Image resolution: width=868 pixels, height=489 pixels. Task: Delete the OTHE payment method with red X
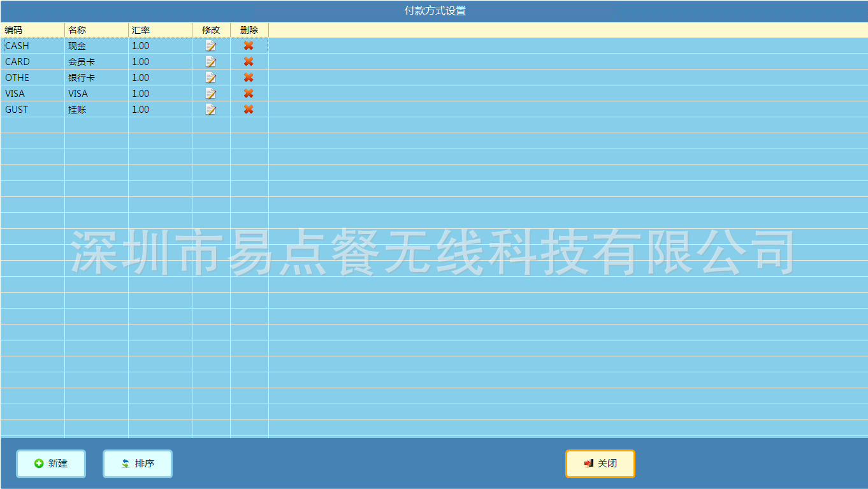(249, 78)
